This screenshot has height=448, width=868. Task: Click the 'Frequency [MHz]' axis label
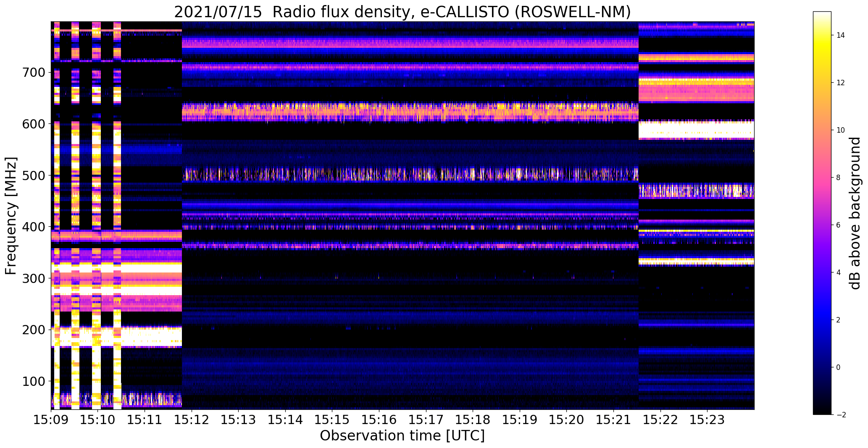[x=11, y=216]
